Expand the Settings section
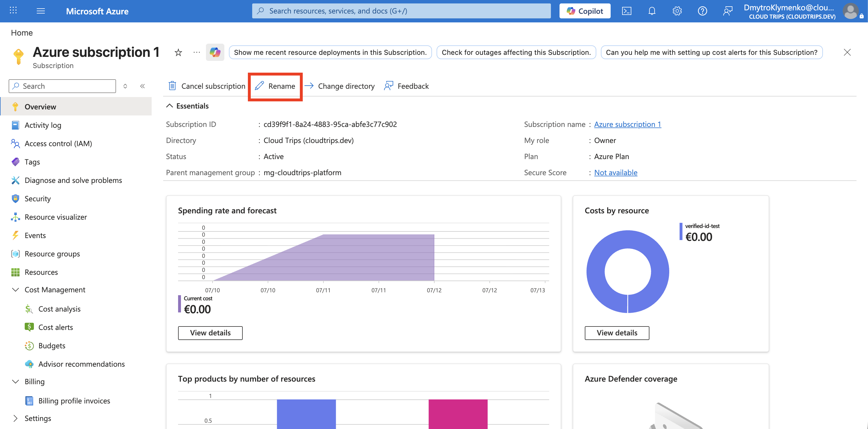 coord(15,418)
